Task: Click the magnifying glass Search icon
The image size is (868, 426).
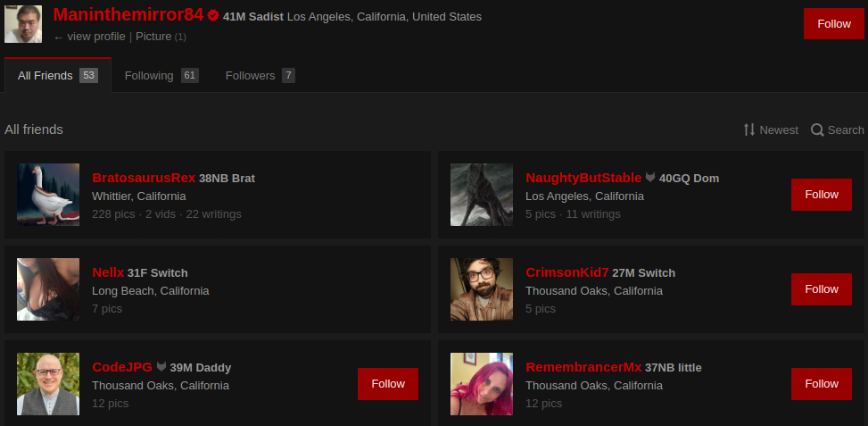Action: (x=817, y=129)
